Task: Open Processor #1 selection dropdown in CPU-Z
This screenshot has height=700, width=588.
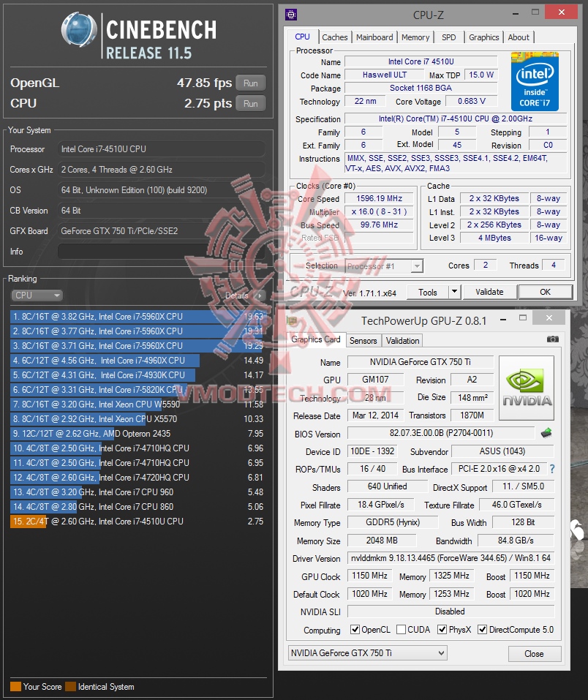Action: 384,266
